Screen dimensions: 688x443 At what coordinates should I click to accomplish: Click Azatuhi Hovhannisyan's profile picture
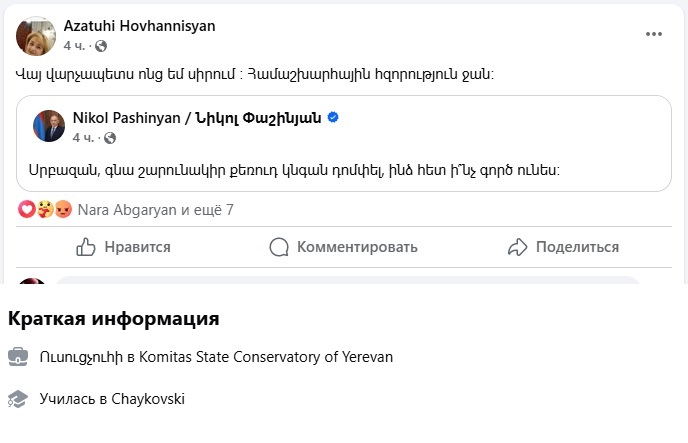[36, 35]
